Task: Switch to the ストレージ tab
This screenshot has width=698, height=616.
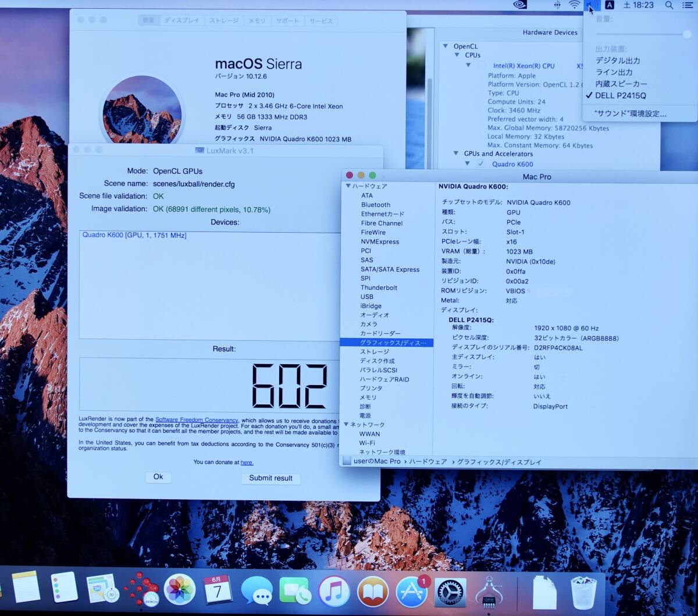Action: pyautogui.click(x=224, y=20)
